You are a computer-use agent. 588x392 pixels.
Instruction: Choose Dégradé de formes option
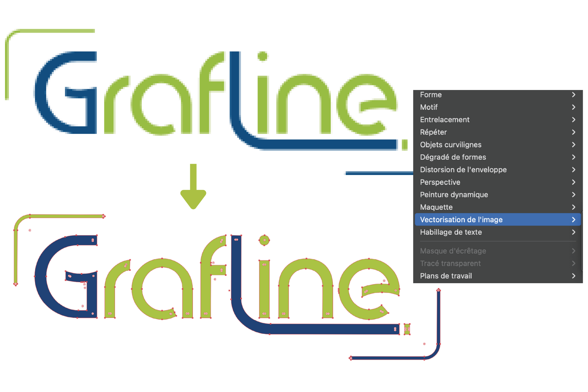tap(453, 157)
